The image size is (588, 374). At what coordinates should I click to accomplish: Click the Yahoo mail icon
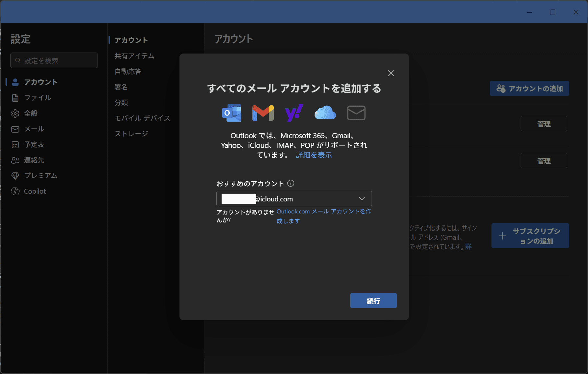294,113
